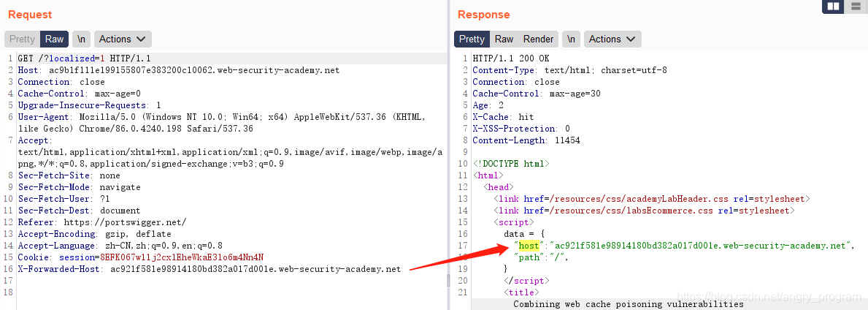The image size is (868, 310).
Task: Switch Request view to Pretty tab
Action: (22, 39)
